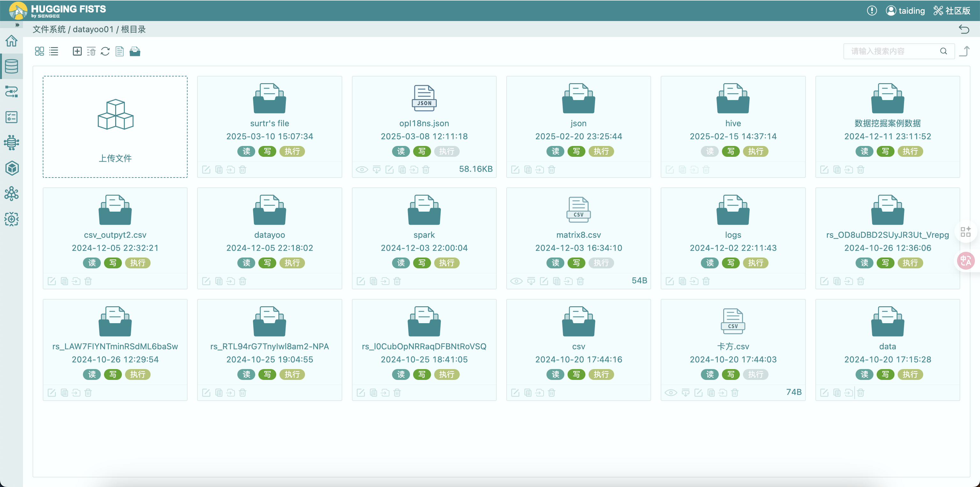This screenshot has width=980, height=487.
Task: Expand the collapsed left sidebar arrow
Action: pos(17,25)
